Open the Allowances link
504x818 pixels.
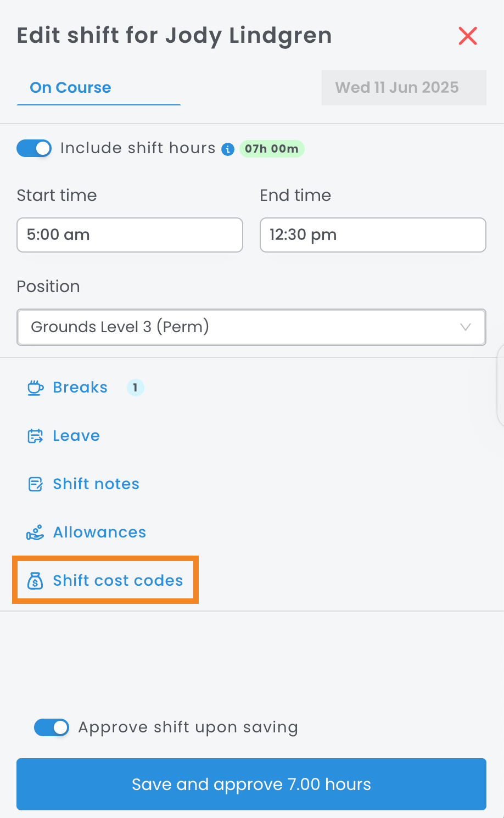(x=99, y=533)
